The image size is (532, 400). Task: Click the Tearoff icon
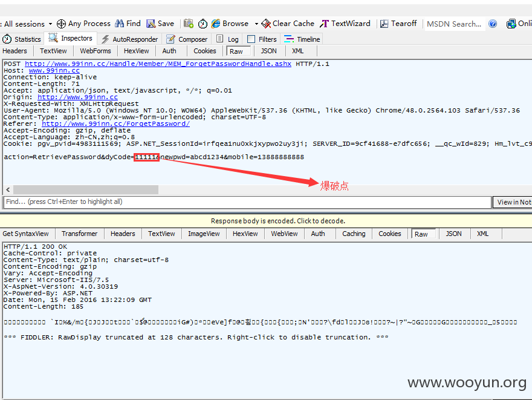click(384, 24)
